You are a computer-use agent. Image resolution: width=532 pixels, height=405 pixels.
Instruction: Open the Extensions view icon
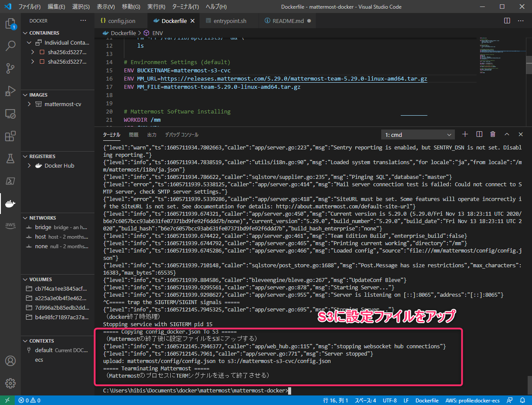(x=10, y=136)
